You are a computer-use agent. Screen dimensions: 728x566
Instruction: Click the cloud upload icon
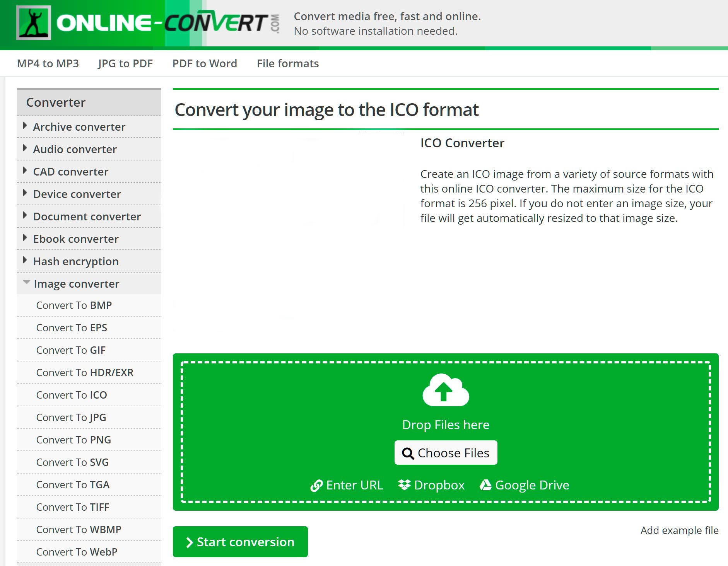pyautogui.click(x=446, y=390)
